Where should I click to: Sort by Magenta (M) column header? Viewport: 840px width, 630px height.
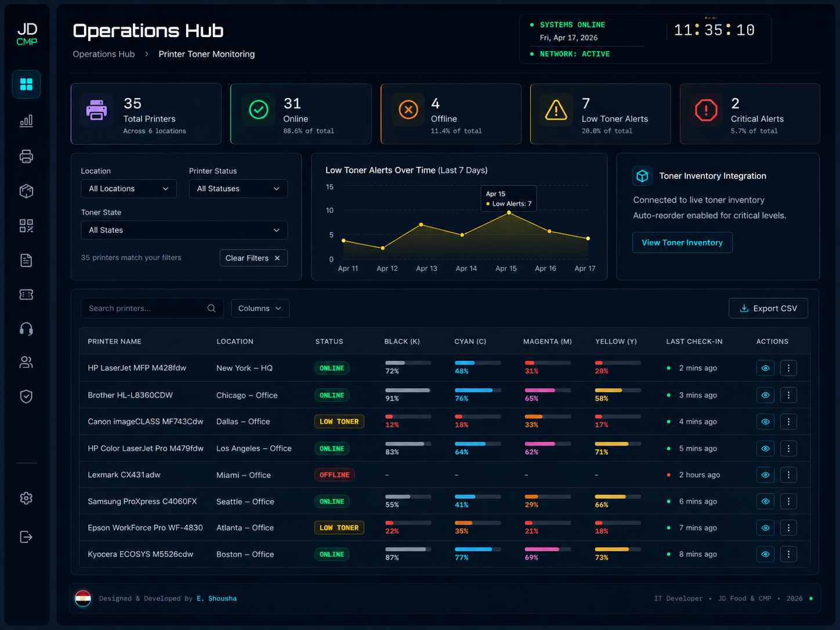(548, 342)
